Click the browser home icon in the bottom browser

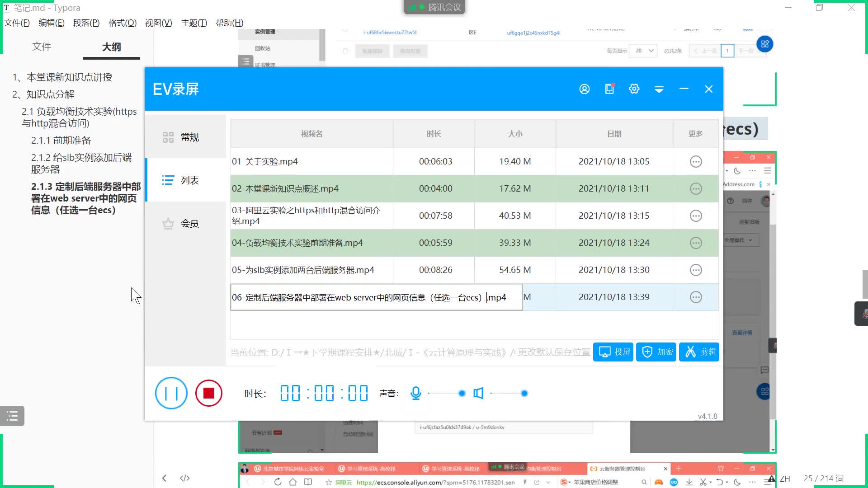point(293,482)
